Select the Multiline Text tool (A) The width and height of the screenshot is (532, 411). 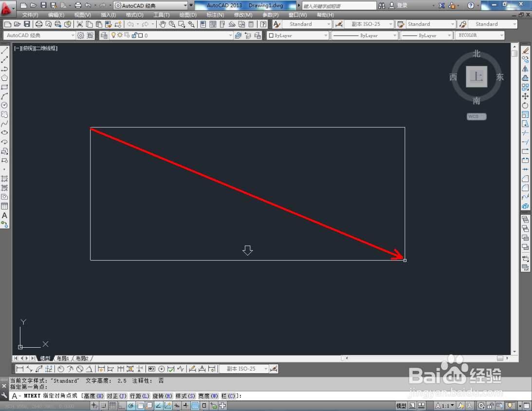[x=4, y=215]
